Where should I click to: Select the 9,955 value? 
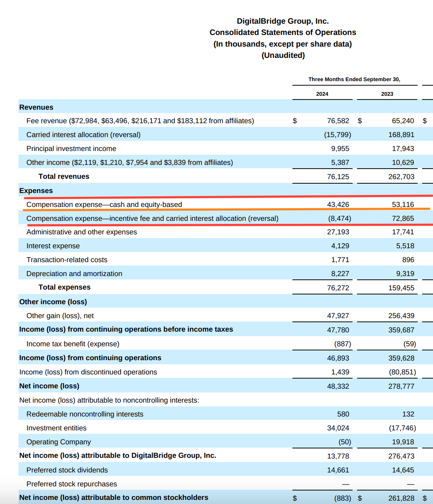point(340,149)
